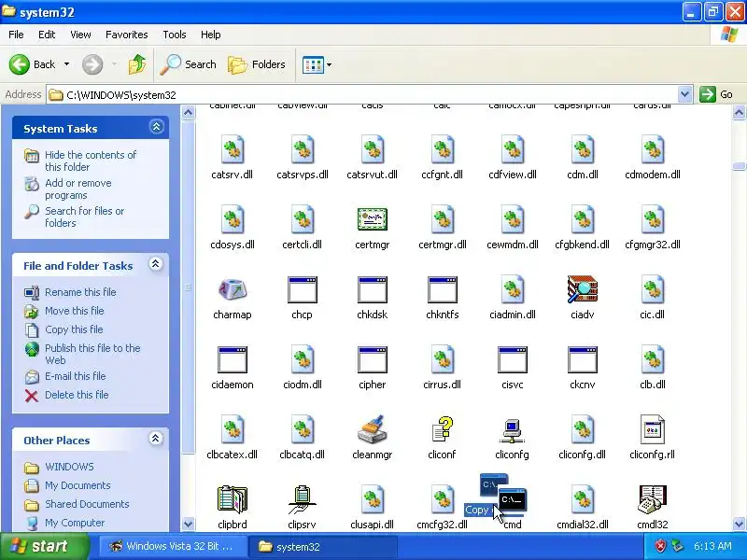Click Hide the contents of this folder
This screenshot has width=747, height=560.
coord(91,161)
